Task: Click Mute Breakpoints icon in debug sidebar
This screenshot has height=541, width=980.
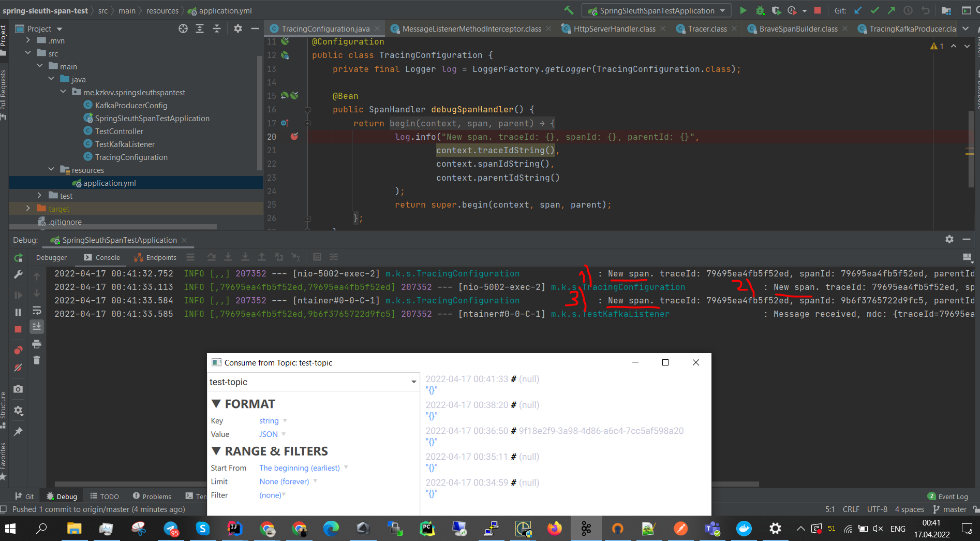Action: point(18,368)
